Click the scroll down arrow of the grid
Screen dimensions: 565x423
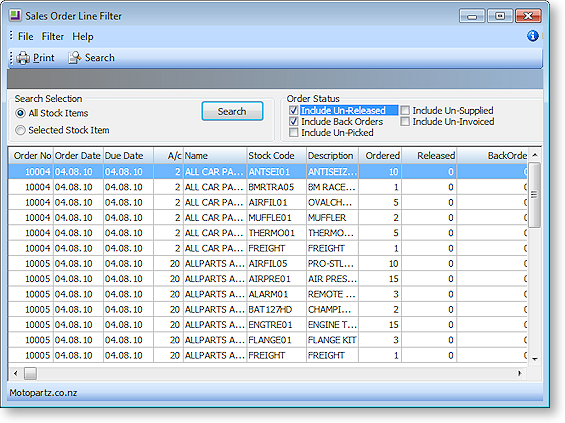coord(535,359)
